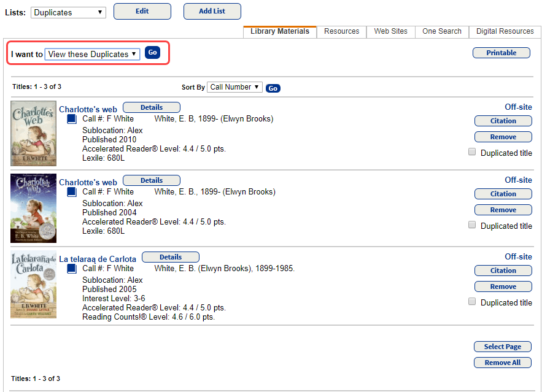Screen dimensions: 542x392
Task: Click the book icon beside 2010 Charlotte's web
Action: [72, 119]
